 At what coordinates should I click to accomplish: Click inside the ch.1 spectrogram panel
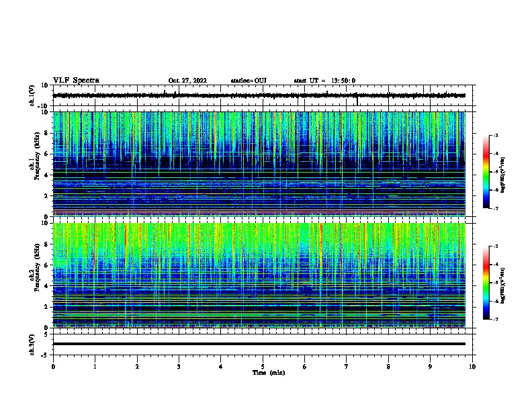259,164
